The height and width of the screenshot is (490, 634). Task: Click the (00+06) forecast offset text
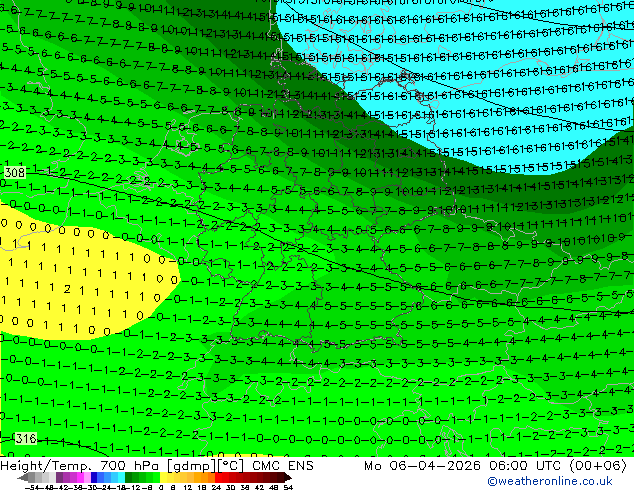tap(598, 466)
